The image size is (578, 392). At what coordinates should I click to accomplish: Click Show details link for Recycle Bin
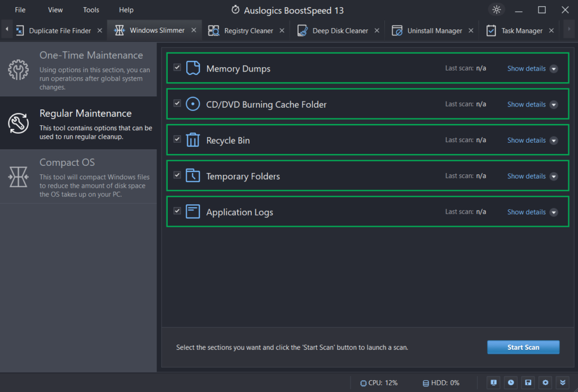click(527, 140)
